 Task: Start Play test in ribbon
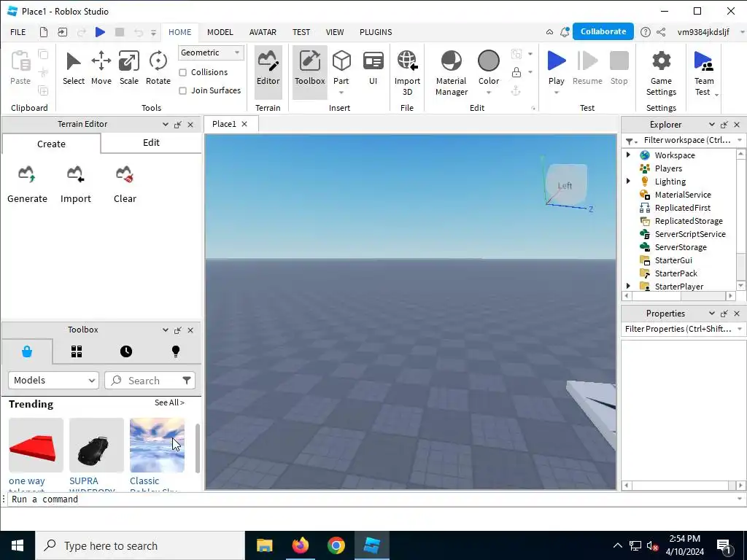556,66
